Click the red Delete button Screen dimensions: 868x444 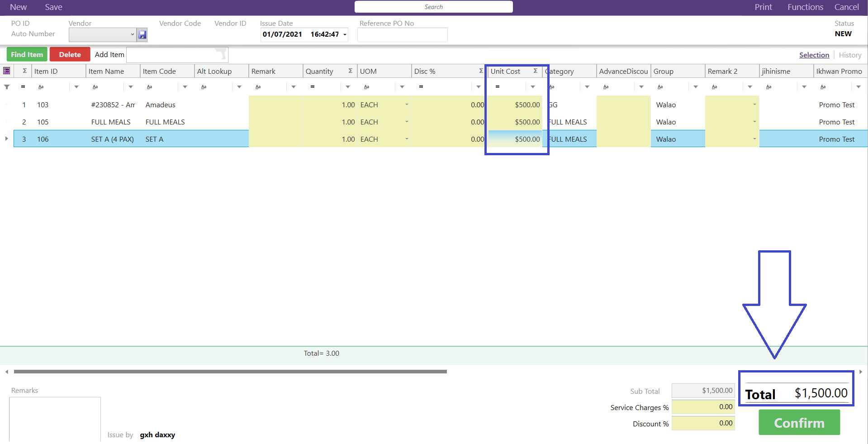point(70,54)
